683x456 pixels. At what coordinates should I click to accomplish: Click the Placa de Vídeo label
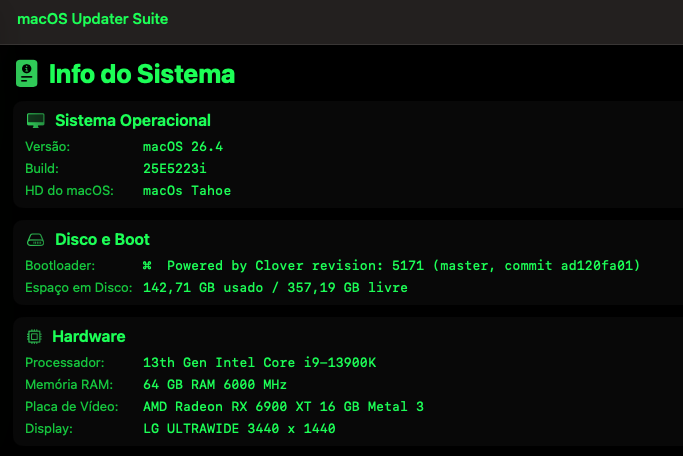click(72, 406)
